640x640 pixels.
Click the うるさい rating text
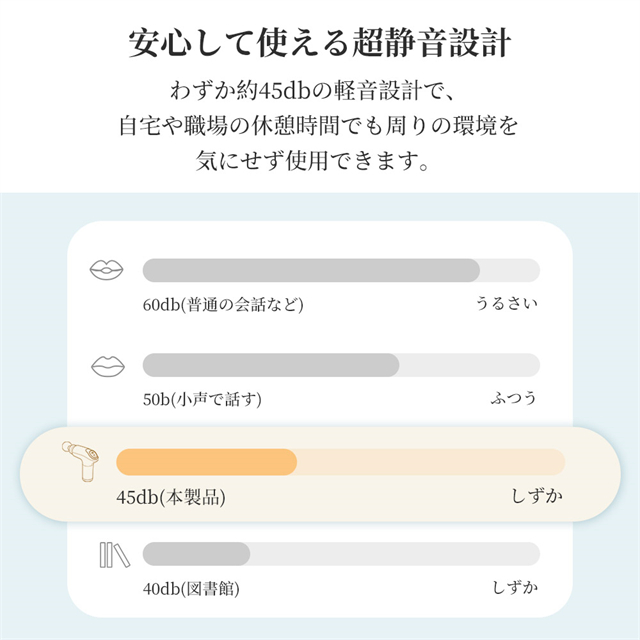tap(506, 304)
